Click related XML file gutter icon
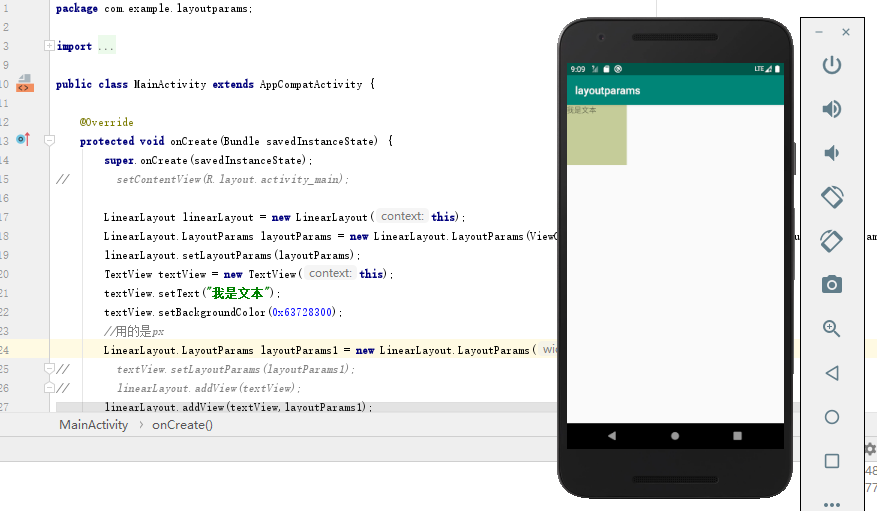This screenshot has width=877, height=511. click(25, 84)
